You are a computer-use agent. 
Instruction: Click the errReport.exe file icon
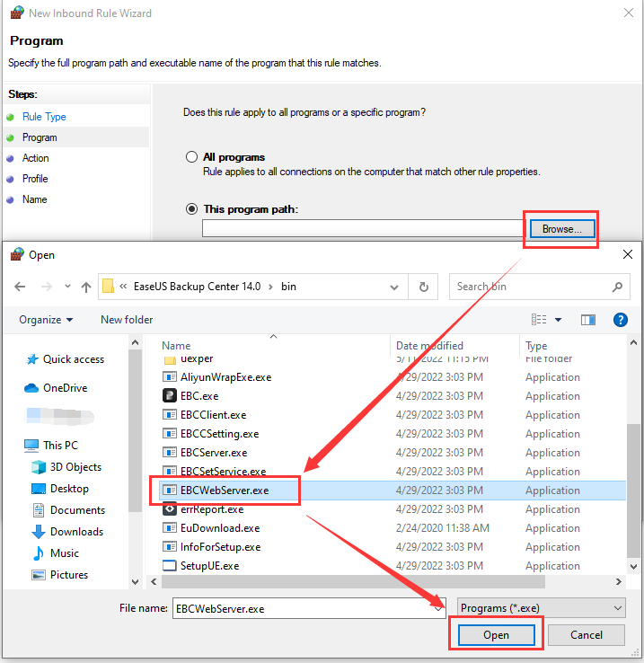(170, 509)
